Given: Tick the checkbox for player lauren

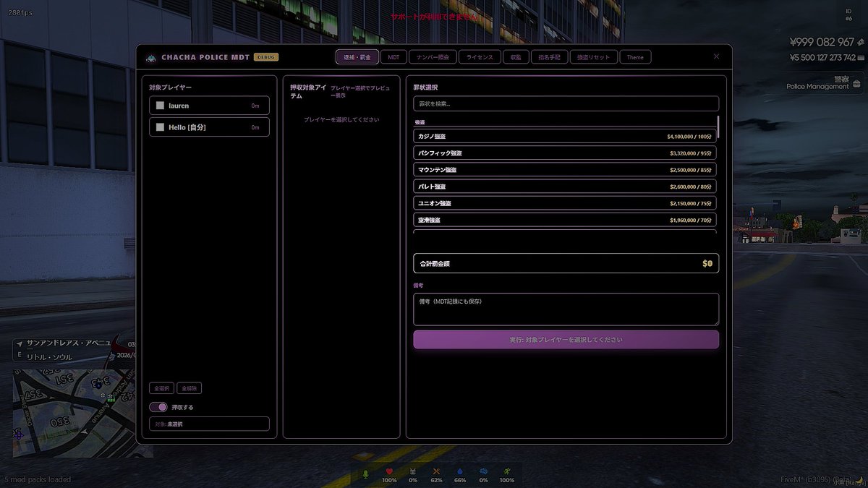Looking at the screenshot, I should (x=160, y=106).
